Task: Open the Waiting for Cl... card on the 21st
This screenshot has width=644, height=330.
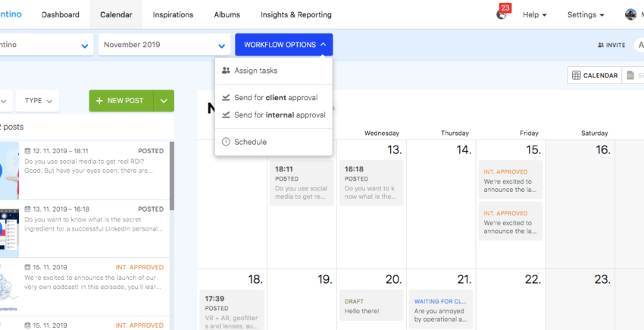Action: click(441, 309)
